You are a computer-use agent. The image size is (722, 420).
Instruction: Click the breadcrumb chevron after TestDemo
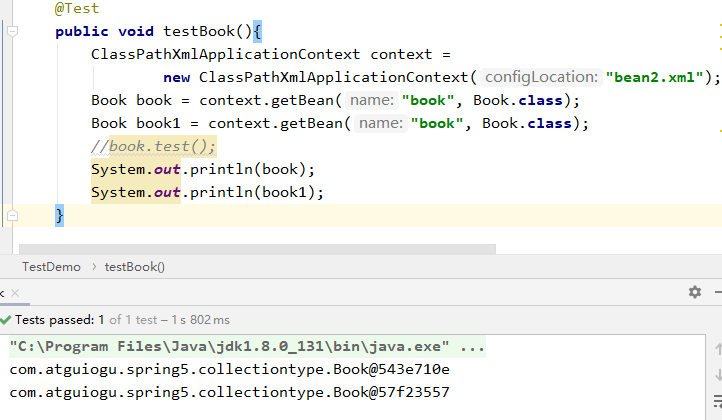click(94, 267)
